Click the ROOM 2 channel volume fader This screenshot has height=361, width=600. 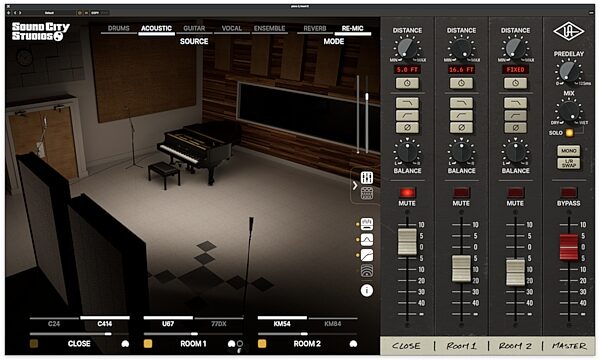click(515, 272)
